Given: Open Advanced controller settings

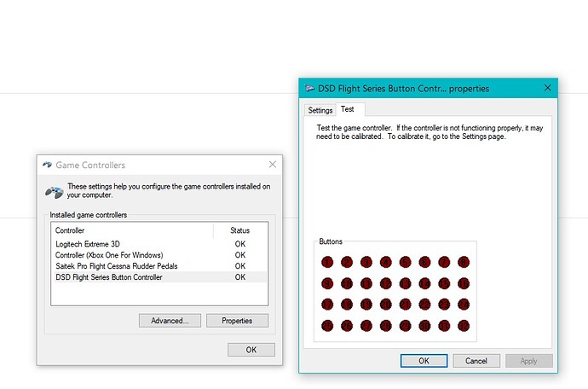Looking at the screenshot, I should point(170,321).
